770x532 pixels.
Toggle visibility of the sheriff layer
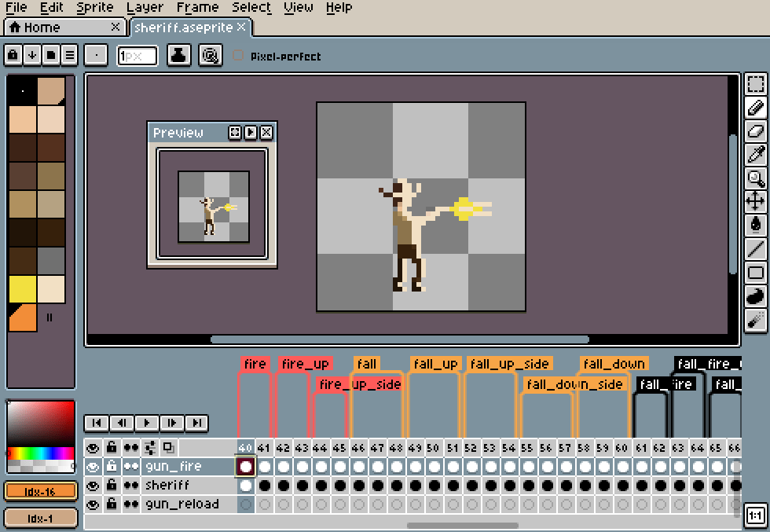(93, 486)
